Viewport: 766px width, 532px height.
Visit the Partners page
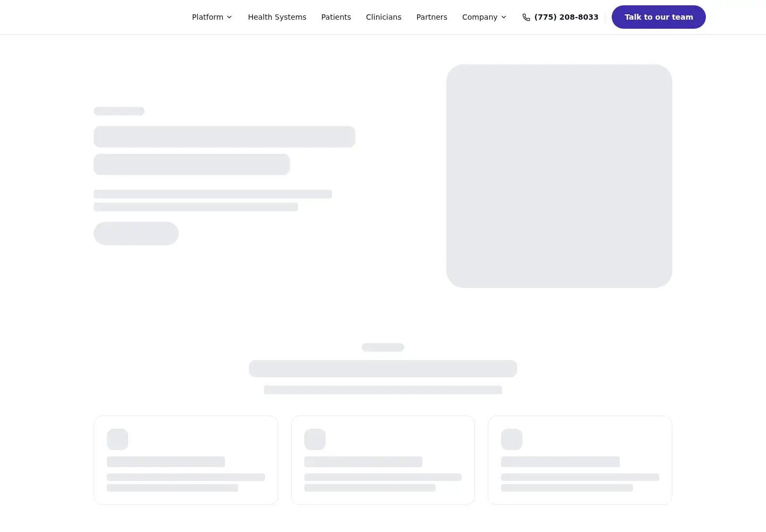pyautogui.click(x=432, y=17)
